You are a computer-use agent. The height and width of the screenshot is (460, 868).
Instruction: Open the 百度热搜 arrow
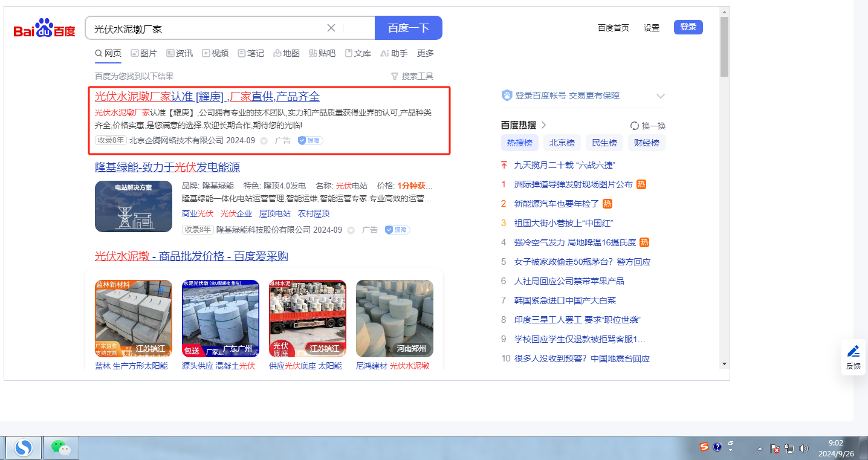click(543, 125)
